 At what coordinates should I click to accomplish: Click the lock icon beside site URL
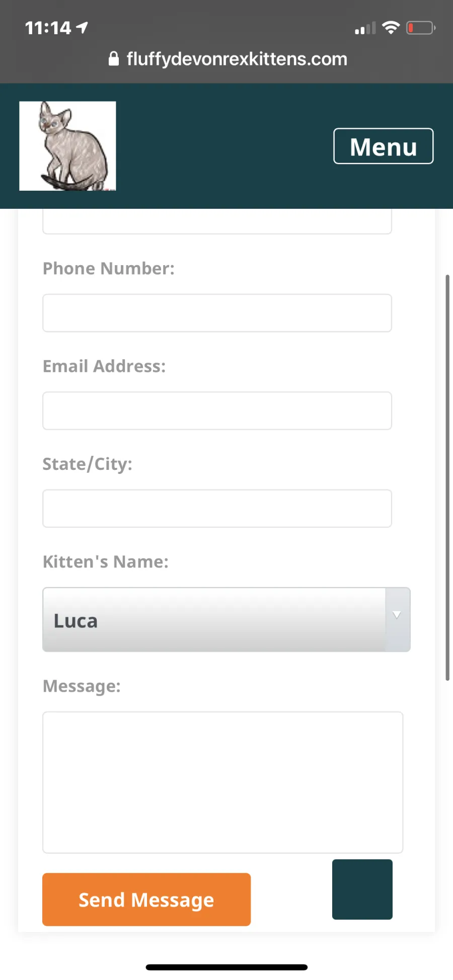point(114,59)
